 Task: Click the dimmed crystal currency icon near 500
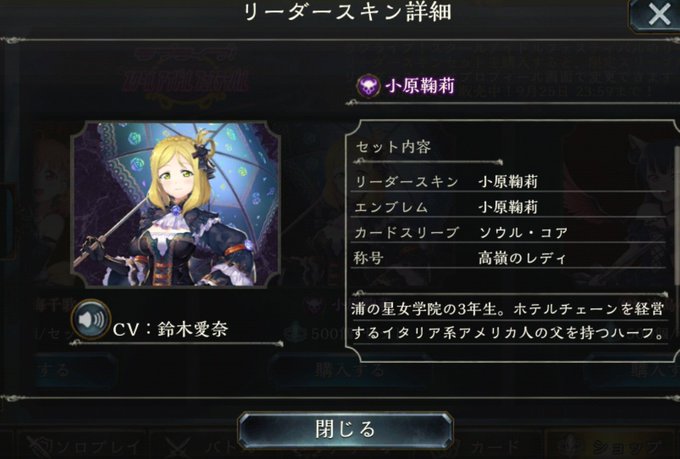[297, 333]
